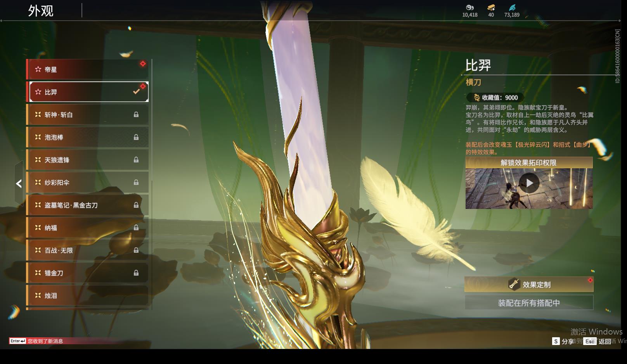
Task: Click the teal currency icon showing 73,189
Action: click(512, 7)
